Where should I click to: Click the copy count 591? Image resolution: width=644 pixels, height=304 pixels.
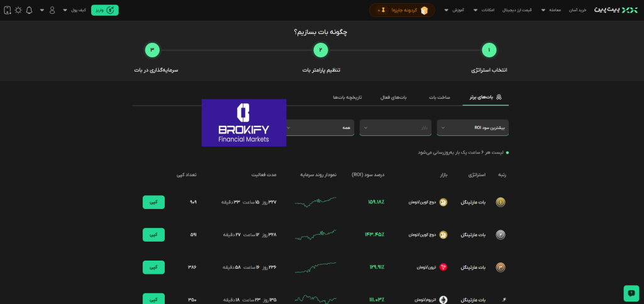(192, 235)
